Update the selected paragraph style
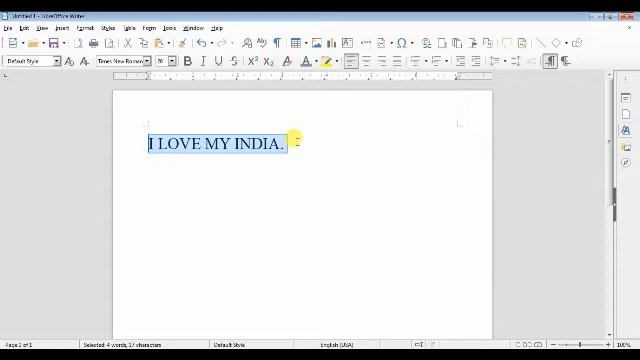The width and height of the screenshot is (640, 360). pos(69,61)
